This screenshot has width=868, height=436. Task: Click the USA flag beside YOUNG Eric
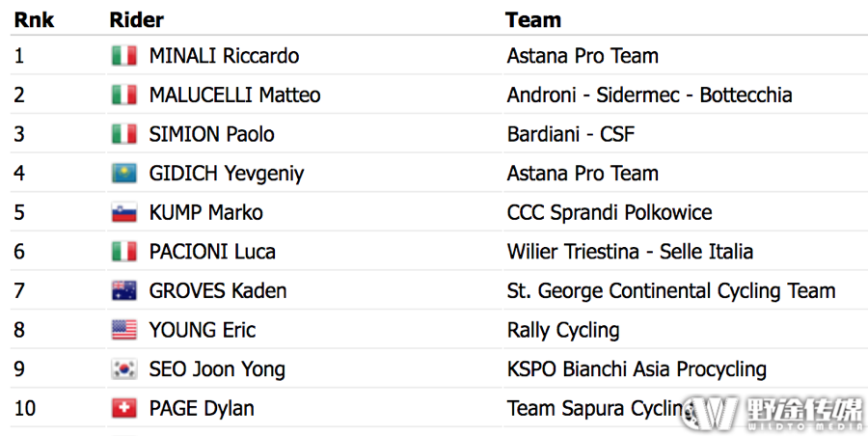tap(124, 330)
